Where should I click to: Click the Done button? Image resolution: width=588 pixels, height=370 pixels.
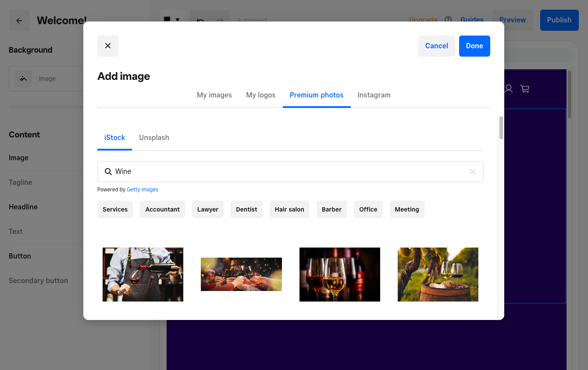(x=474, y=46)
